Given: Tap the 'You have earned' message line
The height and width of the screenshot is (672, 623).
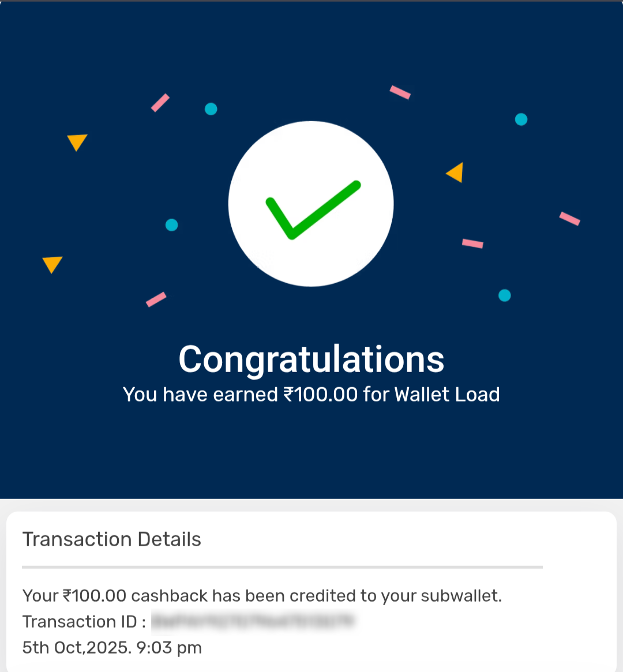Looking at the screenshot, I should (311, 395).
